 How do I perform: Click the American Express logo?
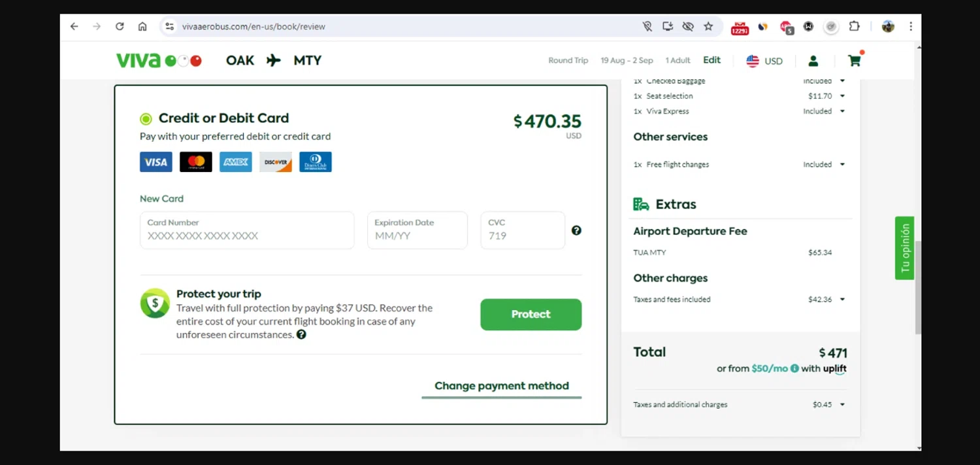(x=236, y=162)
